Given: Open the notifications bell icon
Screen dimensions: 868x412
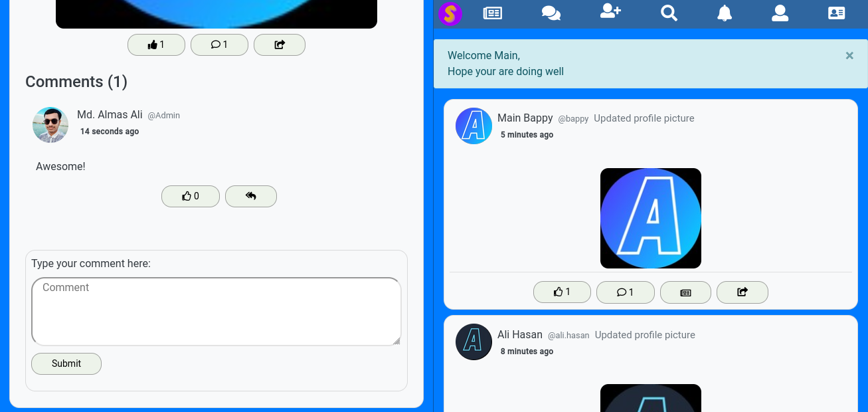Looking at the screenshot, I should pos(725,13).
